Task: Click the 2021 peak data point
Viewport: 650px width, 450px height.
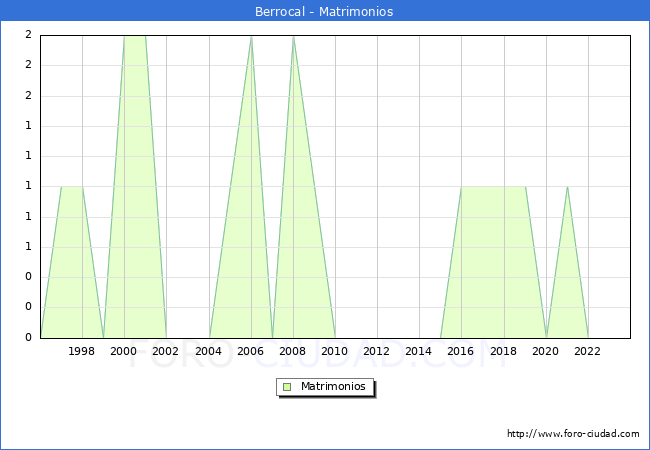Action: click(567, 187)
